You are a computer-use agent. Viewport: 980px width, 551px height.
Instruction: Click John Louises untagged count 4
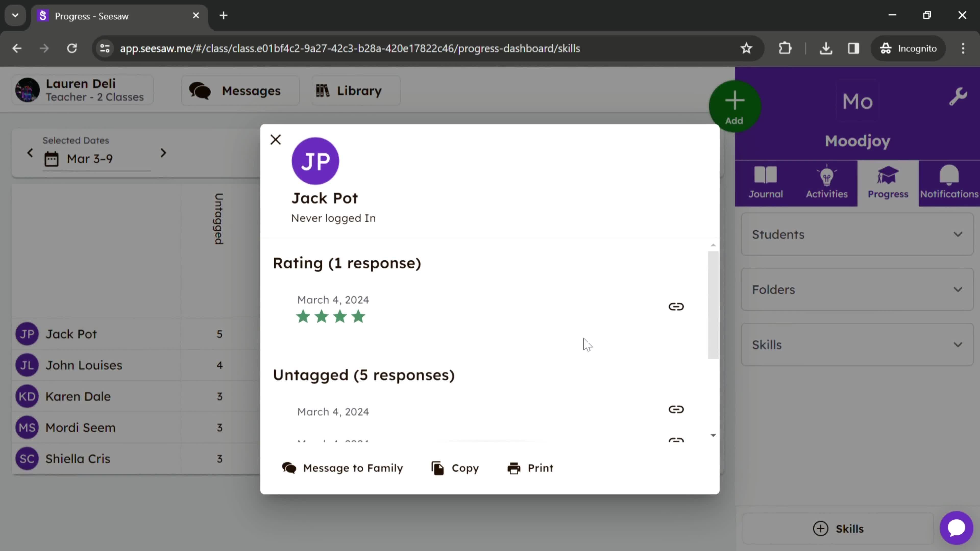point(219,365)
